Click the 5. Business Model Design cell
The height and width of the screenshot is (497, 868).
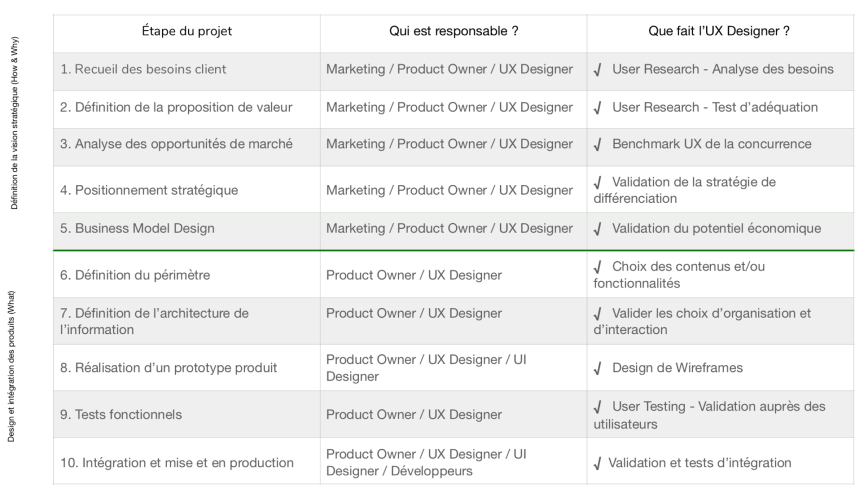(x=137, y=229)
